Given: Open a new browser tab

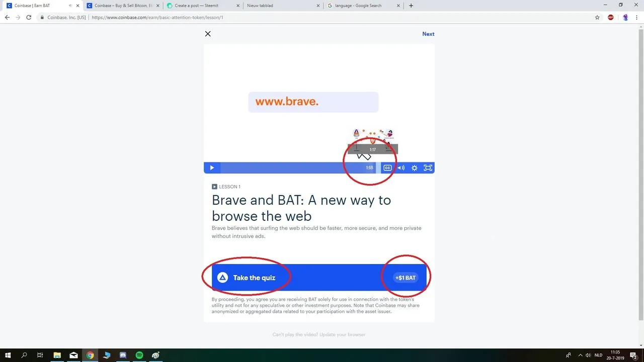Looking at the screenshot, I should coord(411,6).
